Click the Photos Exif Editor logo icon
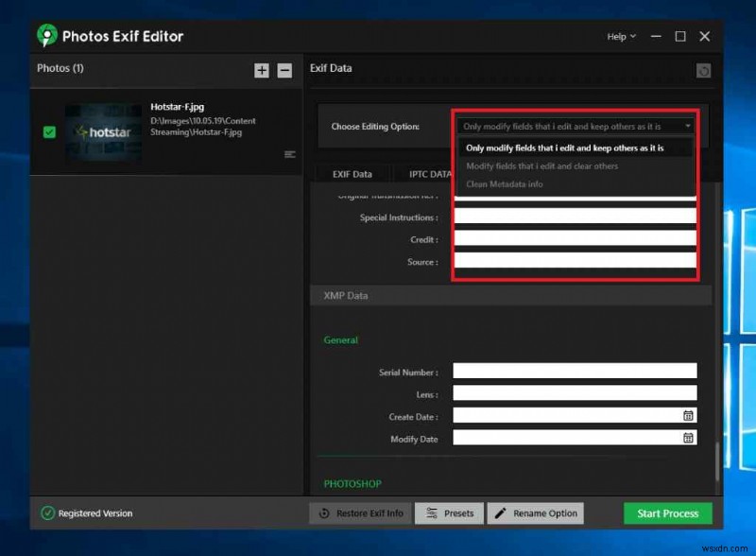The width and height of the screenshot is (756, 556). 46,36
